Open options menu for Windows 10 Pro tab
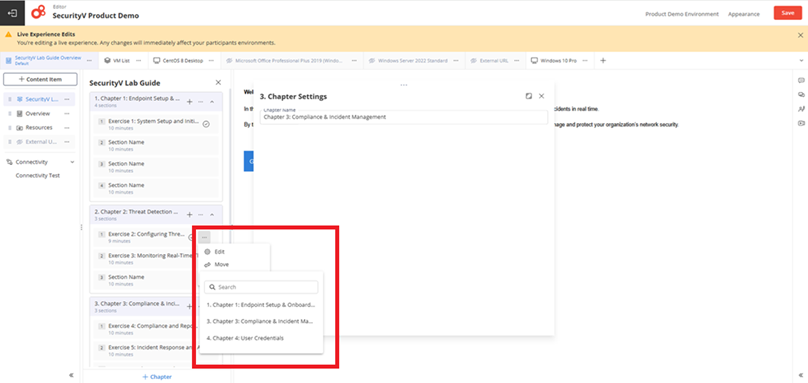The height and width of the screenshot is (383, 808). click(585, 61)
